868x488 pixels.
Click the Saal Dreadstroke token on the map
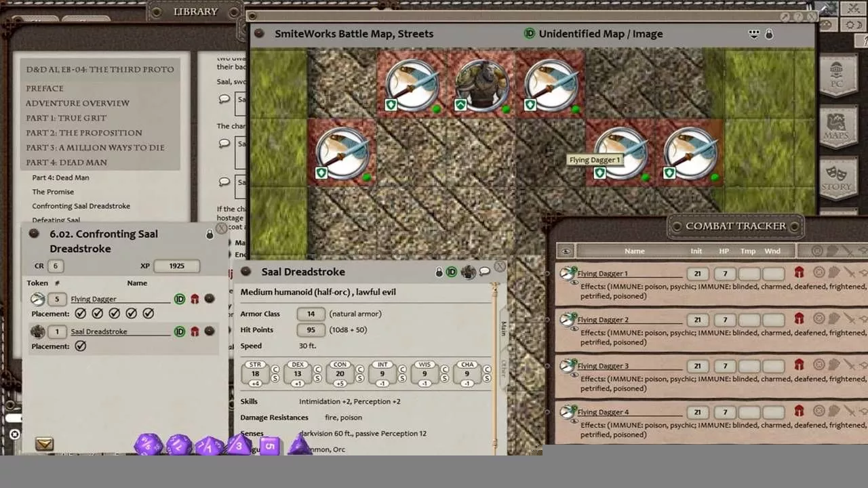pyautogui.click(x=482, y=85)
